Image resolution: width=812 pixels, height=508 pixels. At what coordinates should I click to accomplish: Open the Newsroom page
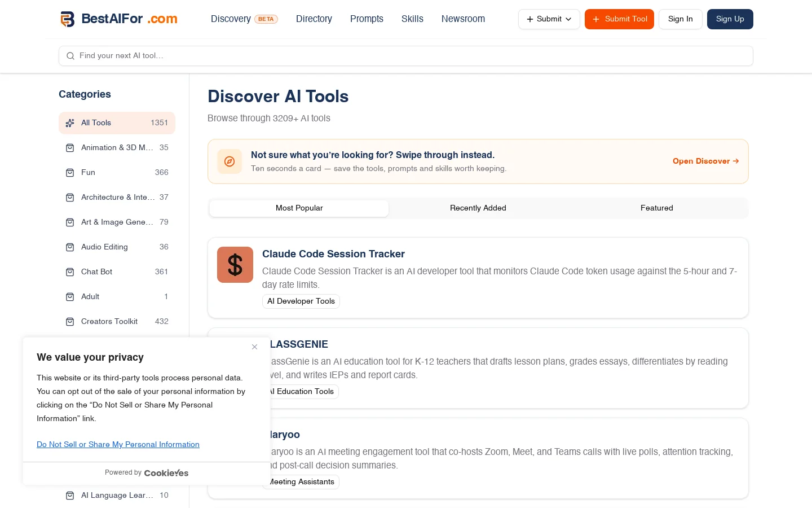(x=463, y=19)
